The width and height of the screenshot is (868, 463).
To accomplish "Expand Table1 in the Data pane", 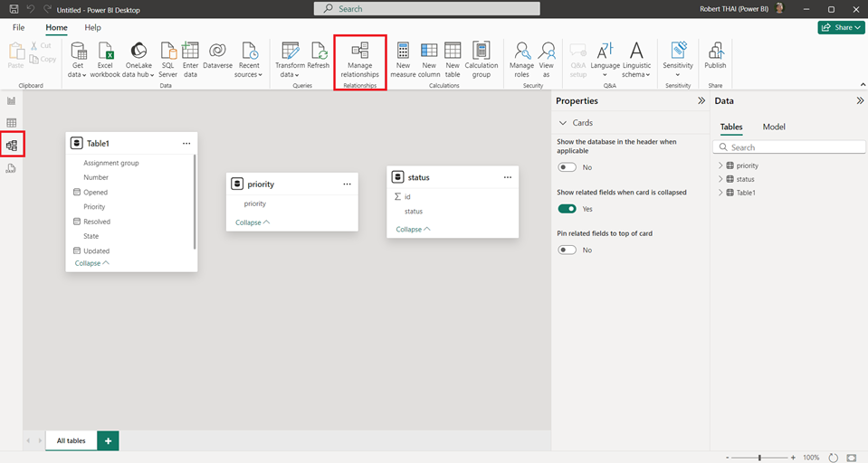I will point(720,193).
